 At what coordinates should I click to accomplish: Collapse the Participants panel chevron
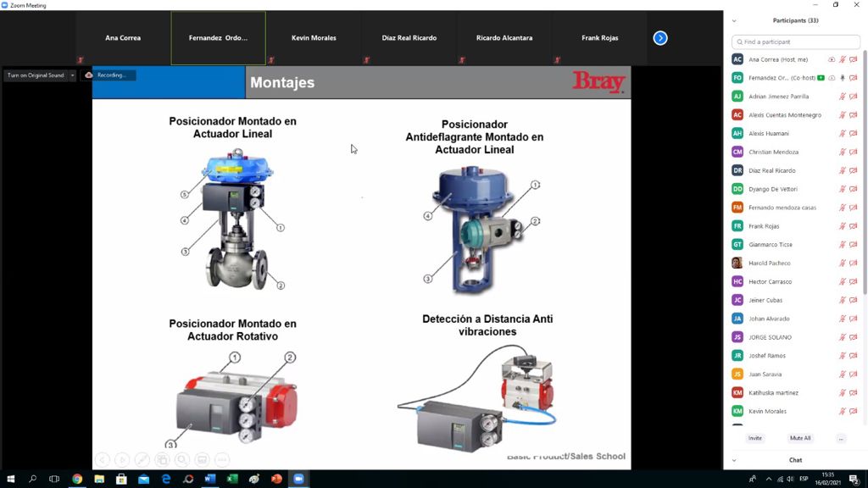734,20
